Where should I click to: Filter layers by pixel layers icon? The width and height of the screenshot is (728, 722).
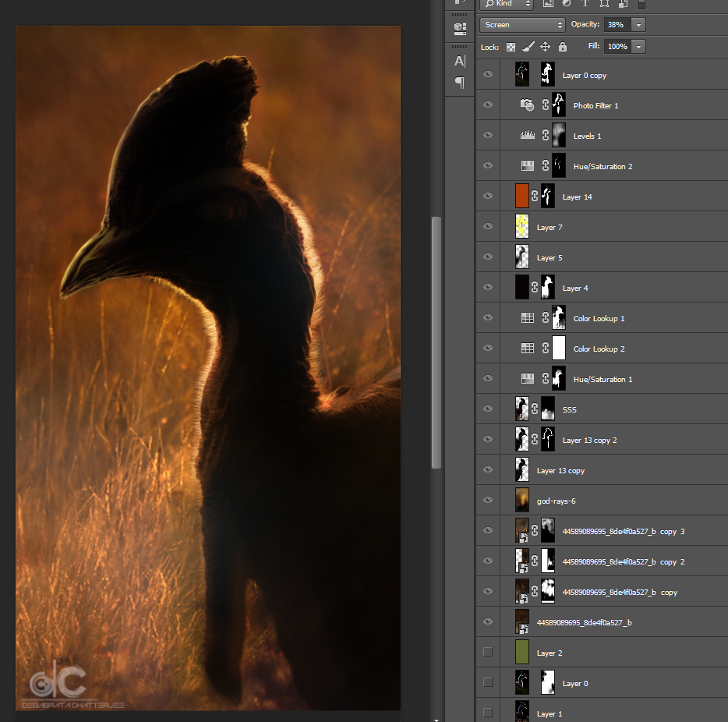547,5
